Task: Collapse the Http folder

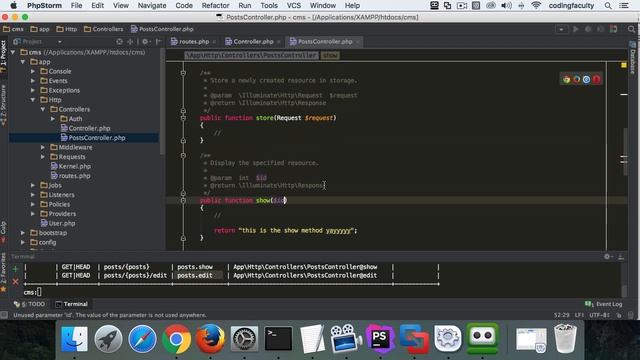Action: pyautogui.click(x=33, y=100)
